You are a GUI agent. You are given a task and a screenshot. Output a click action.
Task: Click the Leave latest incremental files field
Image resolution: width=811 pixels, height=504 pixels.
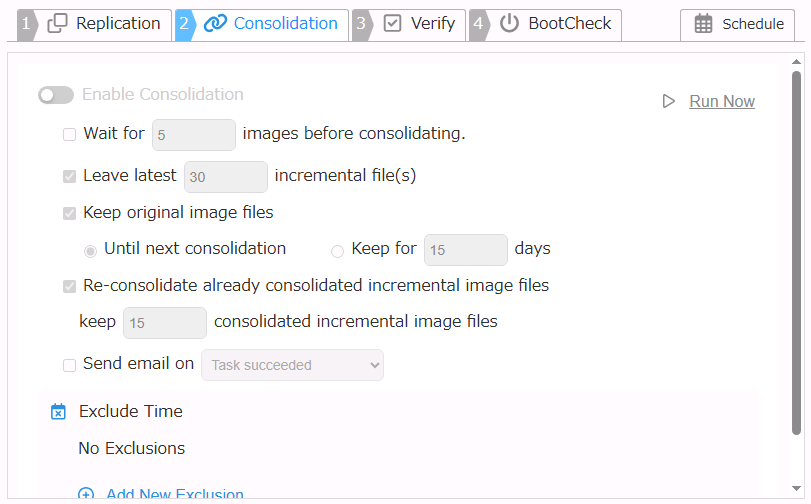(226, 177)
